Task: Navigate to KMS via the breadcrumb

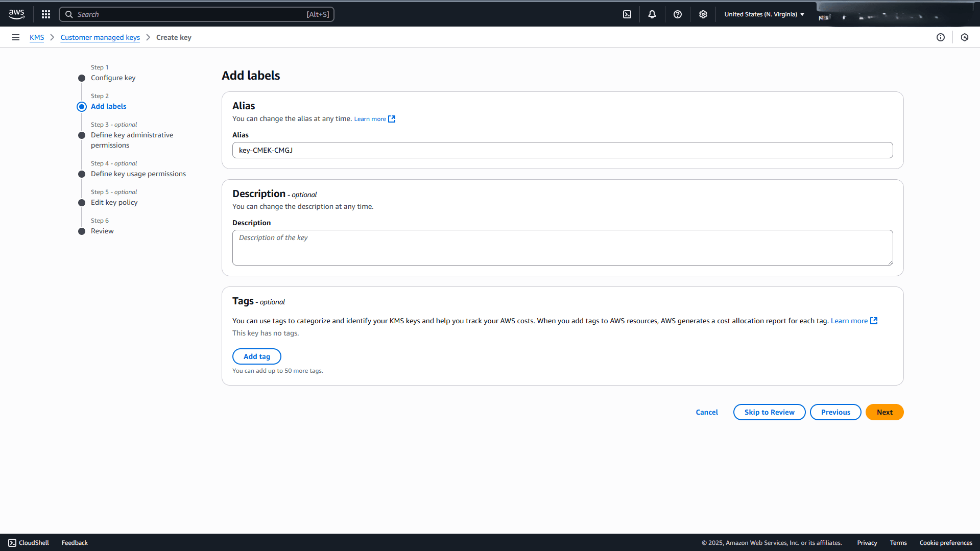Action: 36,37
